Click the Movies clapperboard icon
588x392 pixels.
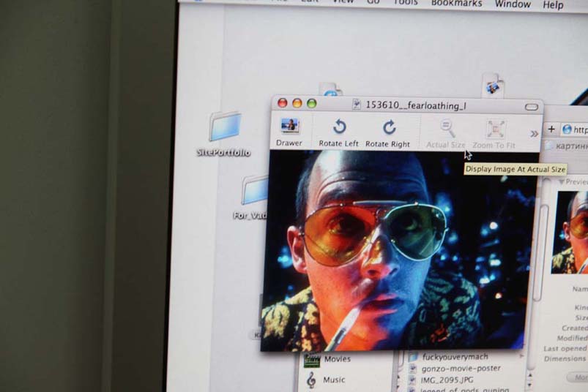(311, 361)
